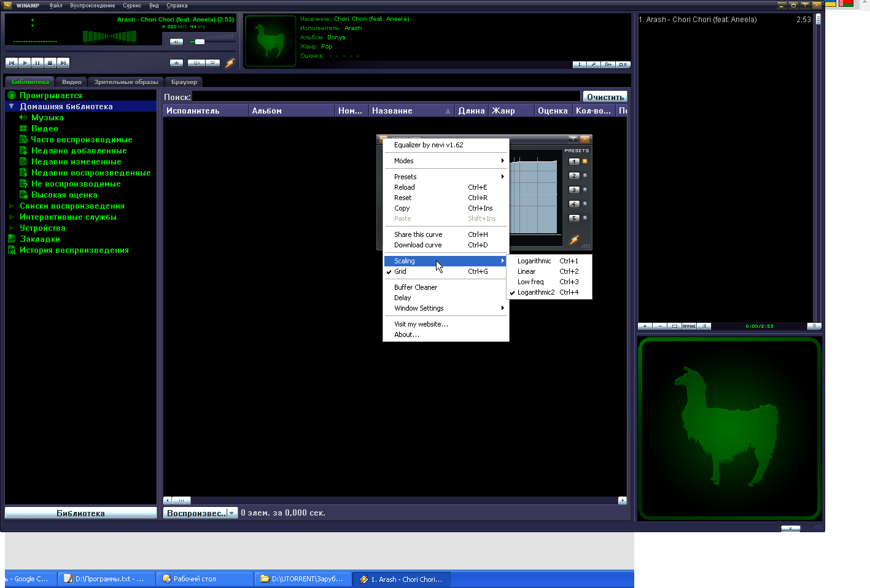Sort by Название column header
Image resolution: width=870 pixels, height=588 pixels.
(411, 110)
